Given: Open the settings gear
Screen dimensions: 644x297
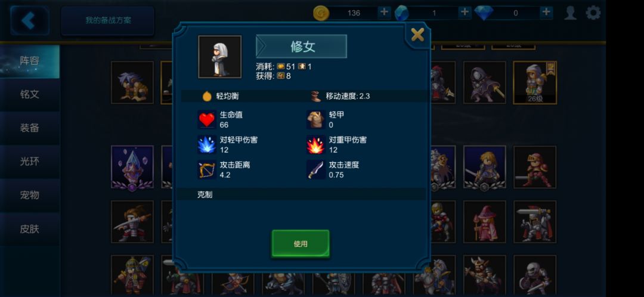Looking at the screenshot, I should (593, 13).
